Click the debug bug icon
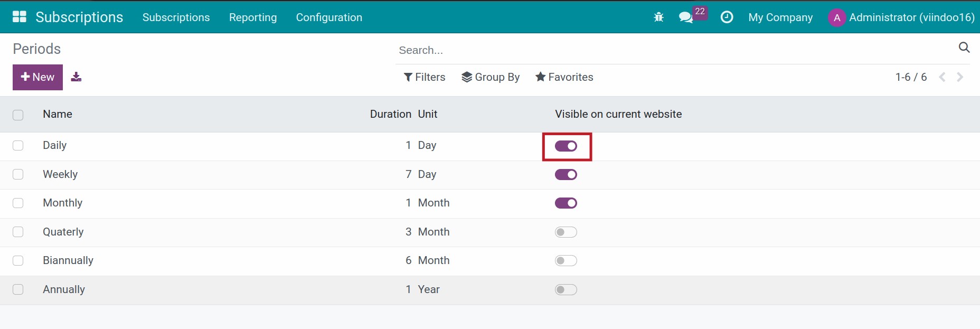This screenshot has width=980, height=329. [x=658, y=17]
